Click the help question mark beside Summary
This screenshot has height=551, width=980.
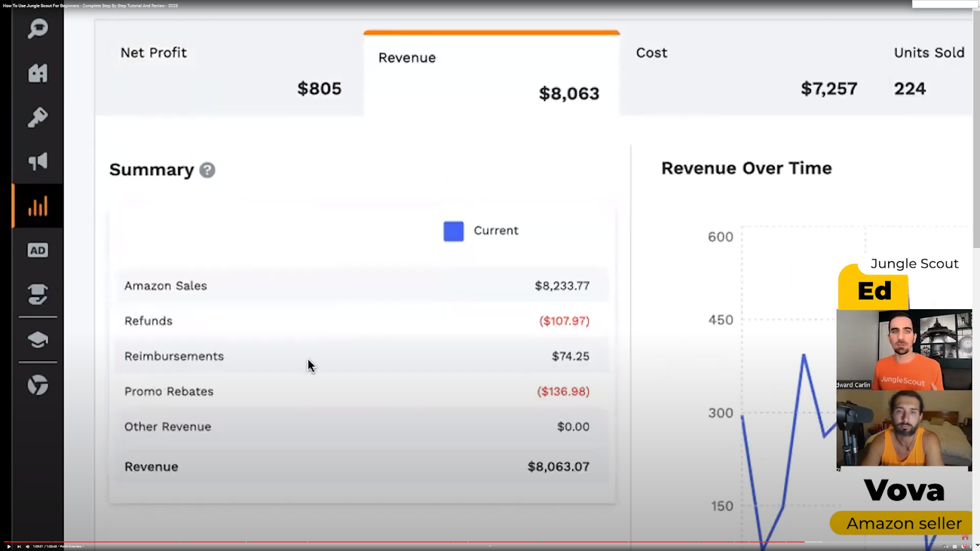(x=207, y=170)
